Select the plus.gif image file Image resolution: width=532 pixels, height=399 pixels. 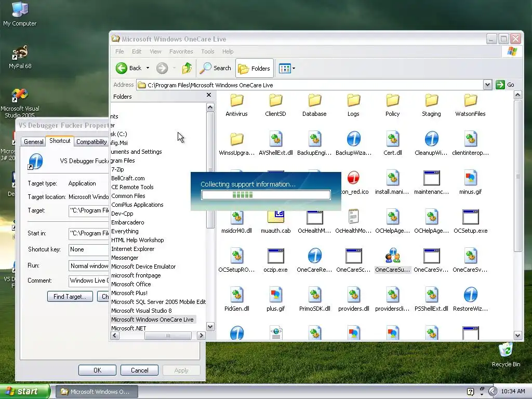(x=275, y=300)
